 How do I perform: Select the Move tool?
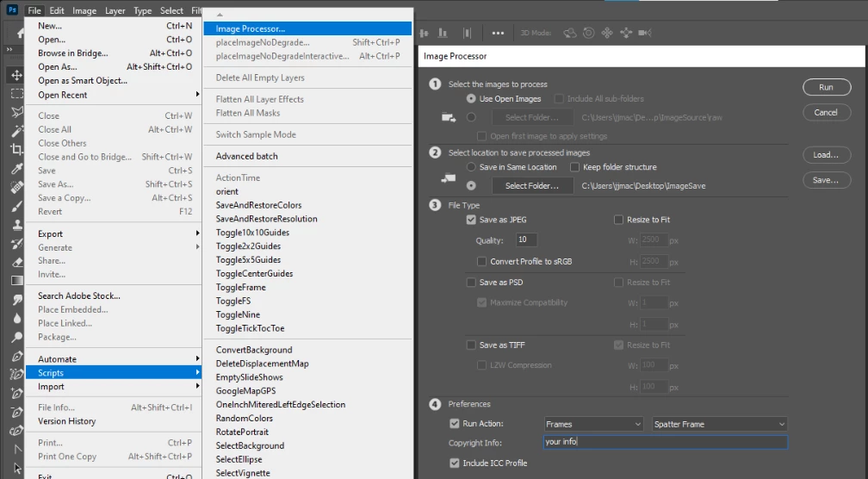[x=16, y=75]
